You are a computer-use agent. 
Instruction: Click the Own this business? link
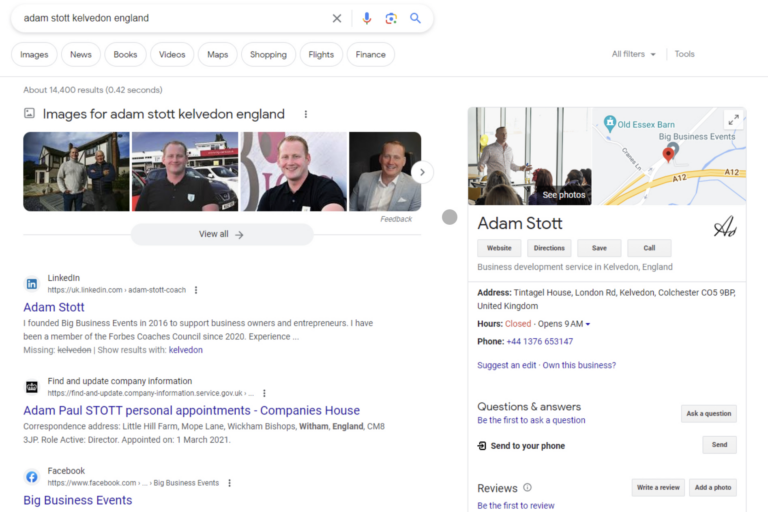pyautogui.click(x=579, y=365)
